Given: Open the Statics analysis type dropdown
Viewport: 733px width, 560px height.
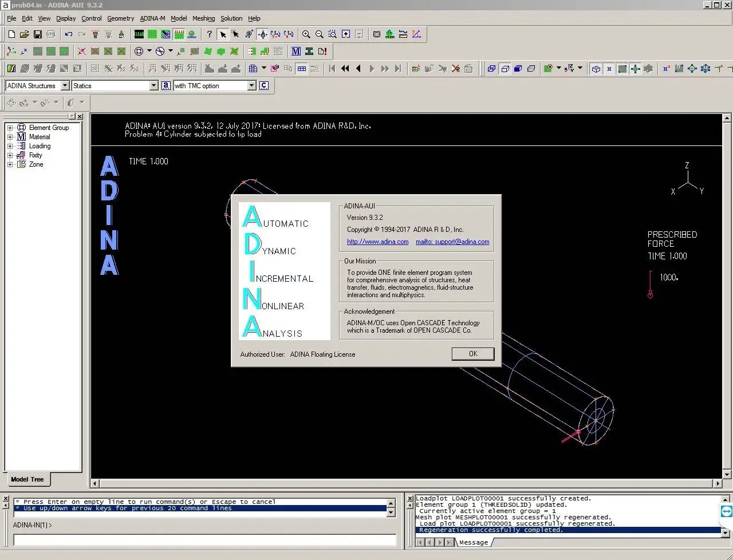Looking at the screenshot, I should click(153, 85).
